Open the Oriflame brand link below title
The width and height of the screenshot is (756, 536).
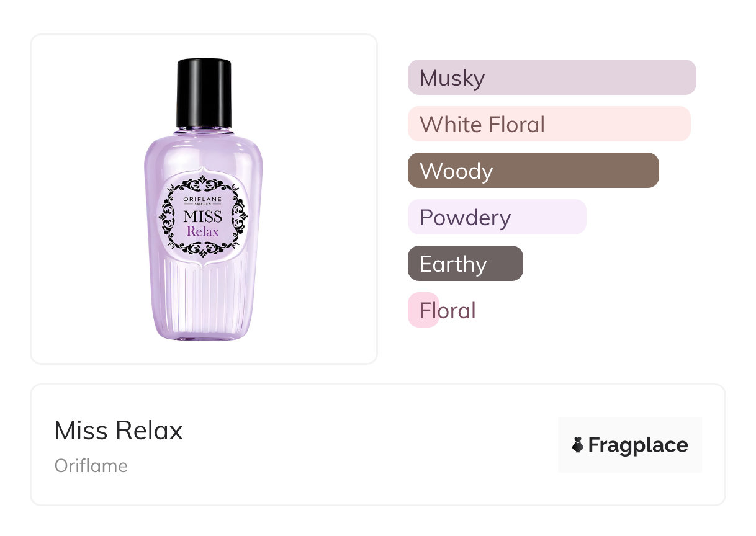(x=91, y=466)
